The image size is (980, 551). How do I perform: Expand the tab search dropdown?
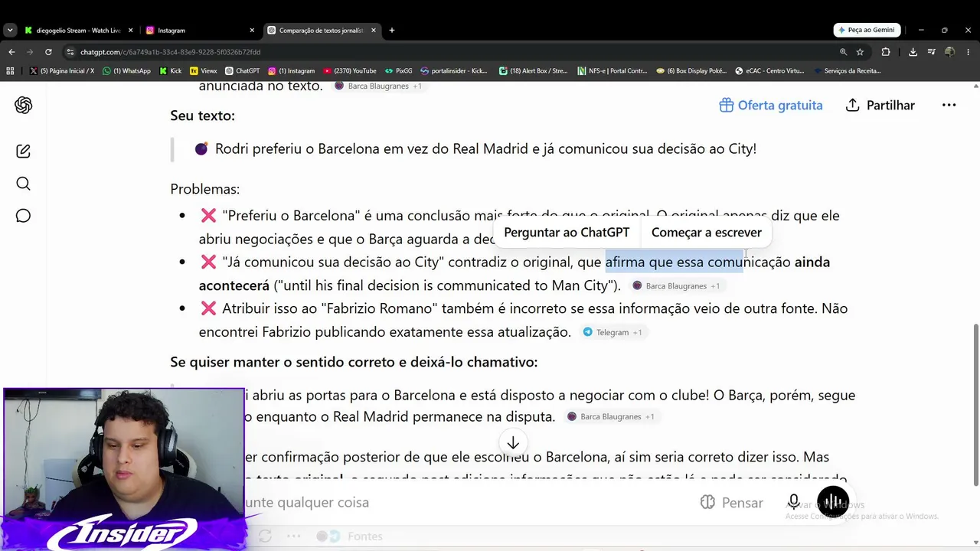(10, 31)
